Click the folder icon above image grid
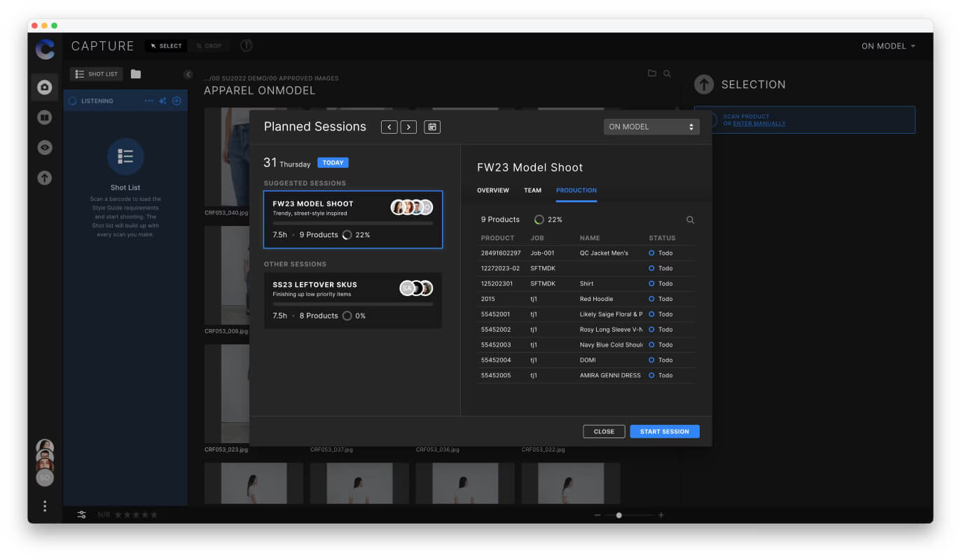Screen dimensions: 961x560 coord(651,73)
